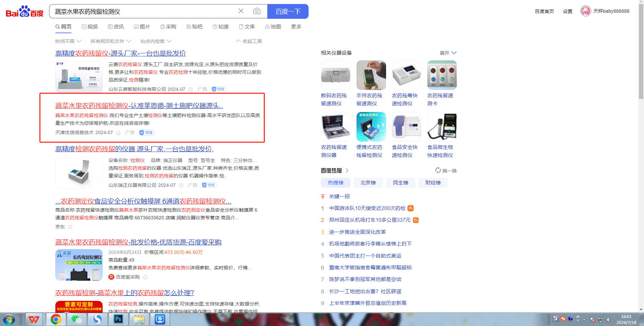Open WPS Office from taskbar

pos(34,319)
